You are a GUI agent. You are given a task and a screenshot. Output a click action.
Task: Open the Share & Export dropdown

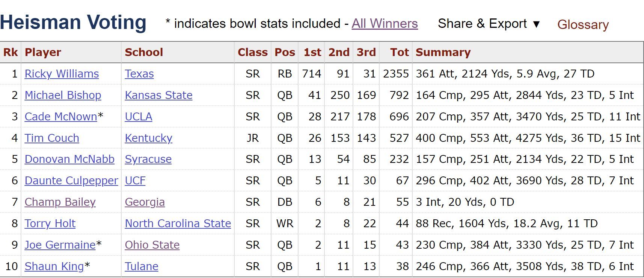pyautogui.click(x=489, y=24)
